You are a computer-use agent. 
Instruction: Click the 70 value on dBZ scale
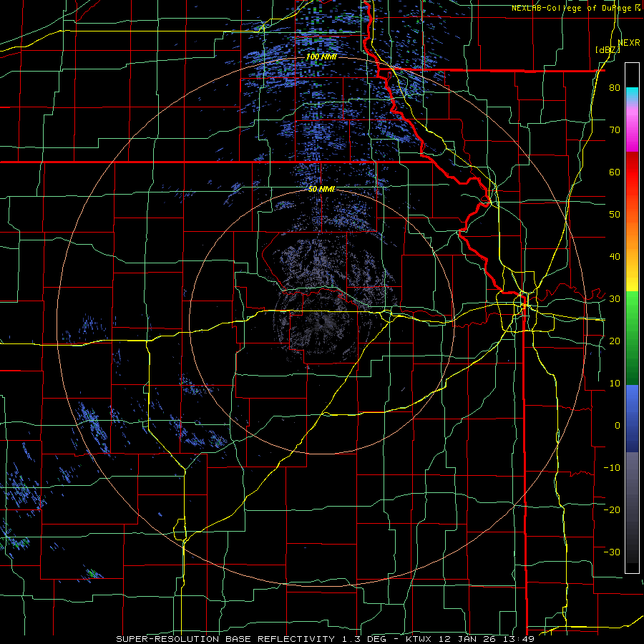tap(615, 130)
